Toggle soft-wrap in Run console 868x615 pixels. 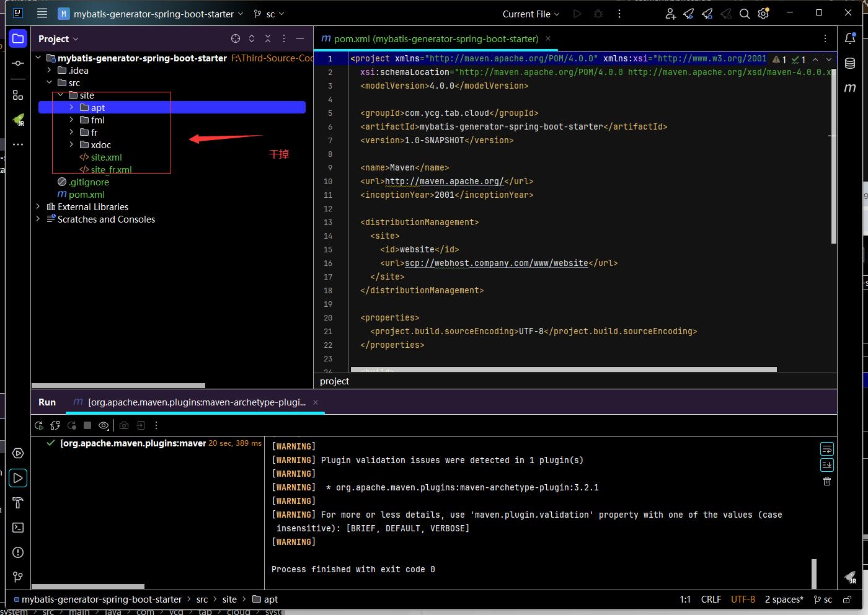point(826,449)
